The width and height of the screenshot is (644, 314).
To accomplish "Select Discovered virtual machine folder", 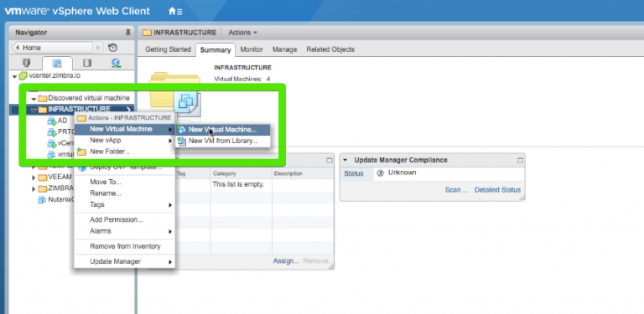I will (x=89, y=98).
